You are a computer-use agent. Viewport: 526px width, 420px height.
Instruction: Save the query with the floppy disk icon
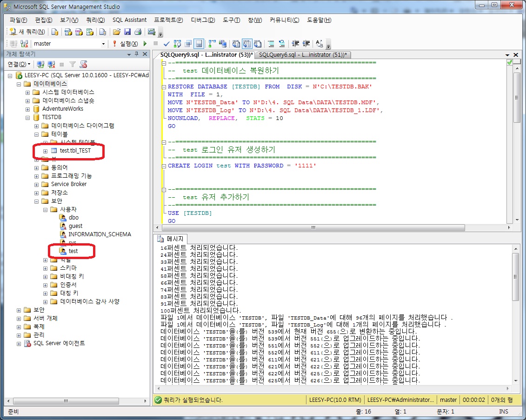tap(127, 32)
